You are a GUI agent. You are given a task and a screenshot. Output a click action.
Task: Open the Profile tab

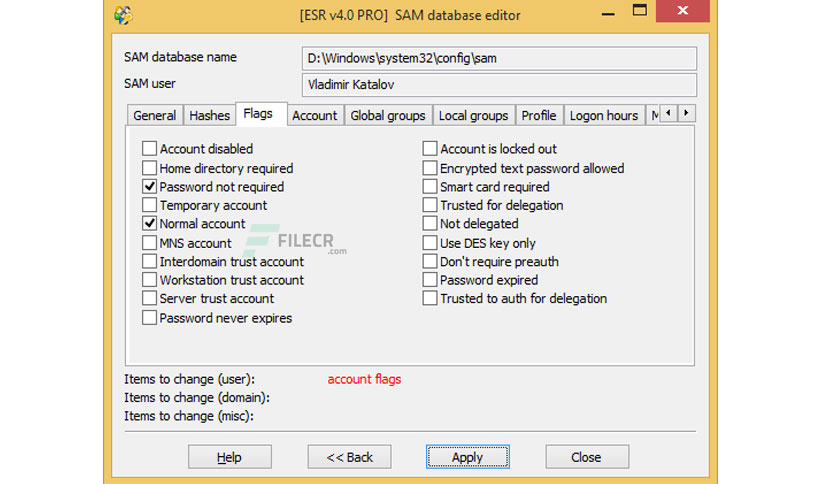point(539,115)
